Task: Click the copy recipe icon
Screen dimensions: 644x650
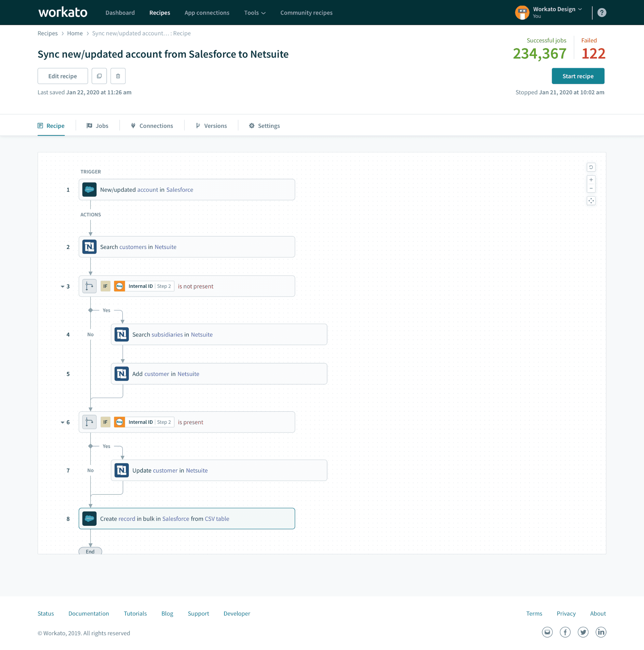Action: pos(99,76)
